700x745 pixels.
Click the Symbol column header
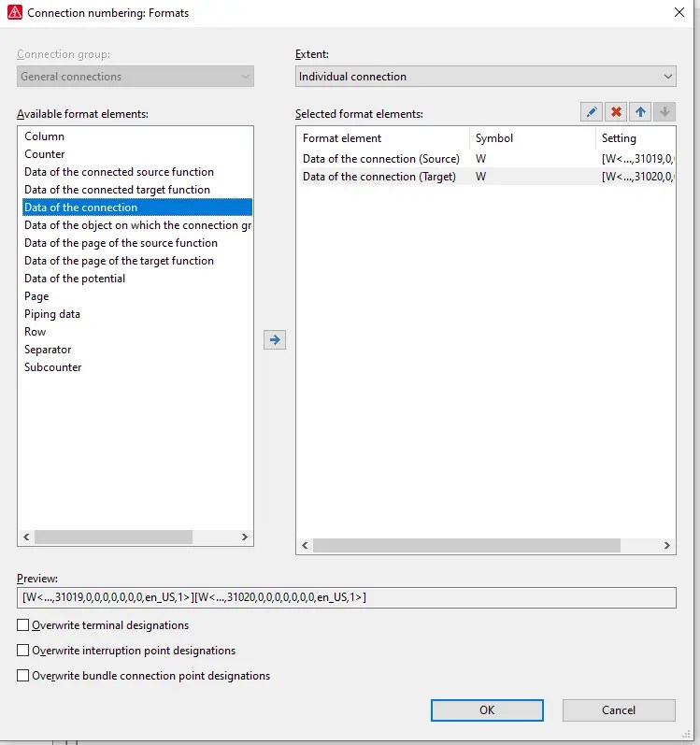[533, 138]
